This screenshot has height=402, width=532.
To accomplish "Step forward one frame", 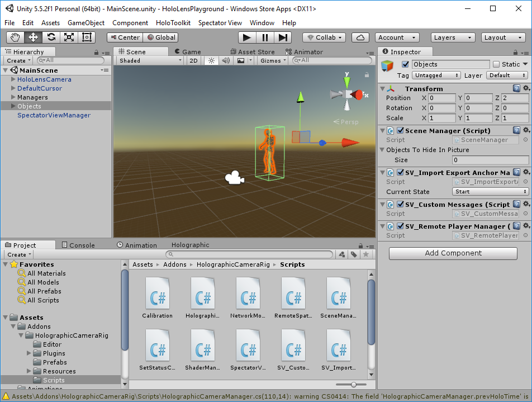I will [283, 37].
